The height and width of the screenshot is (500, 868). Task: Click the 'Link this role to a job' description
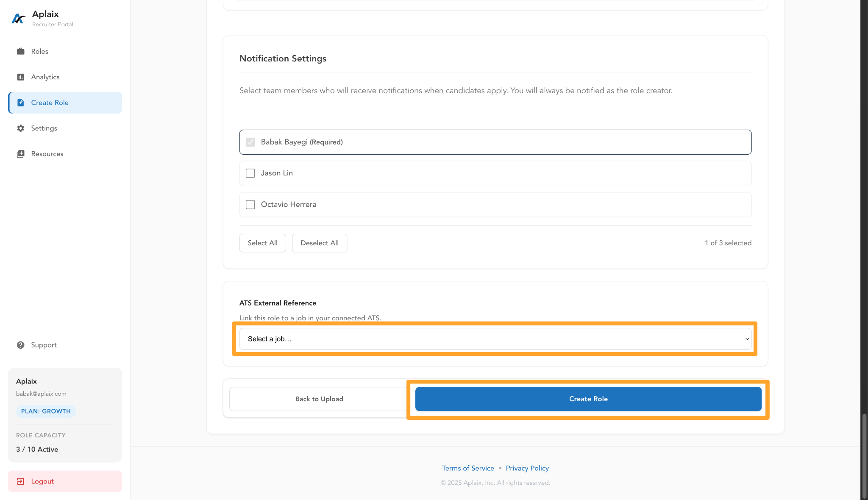click(x=310, y=318)
